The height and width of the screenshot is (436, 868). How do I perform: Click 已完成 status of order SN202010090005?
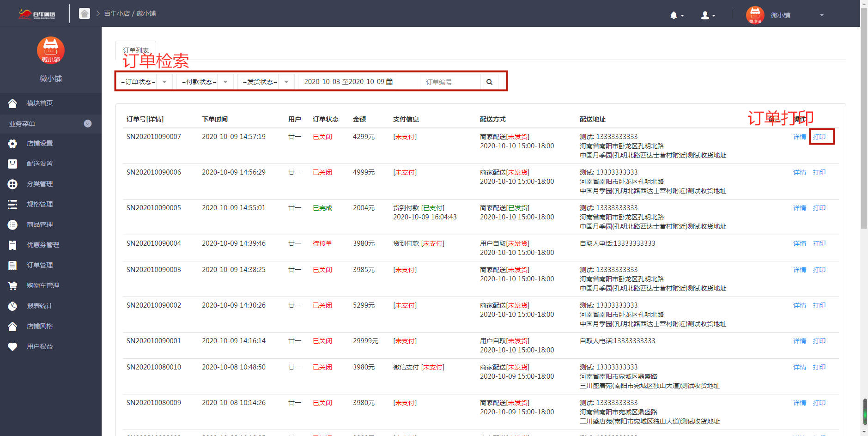click(x=322, y=208)
